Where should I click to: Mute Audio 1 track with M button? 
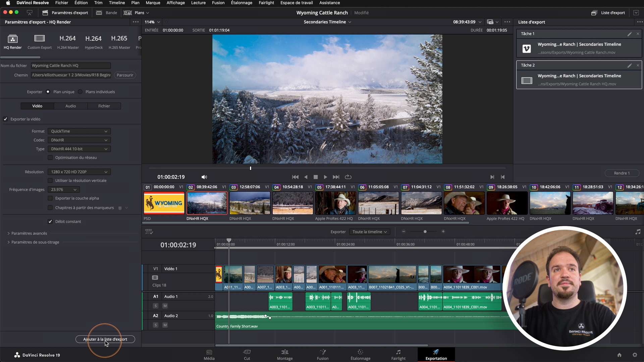click(x=165, y=306)
